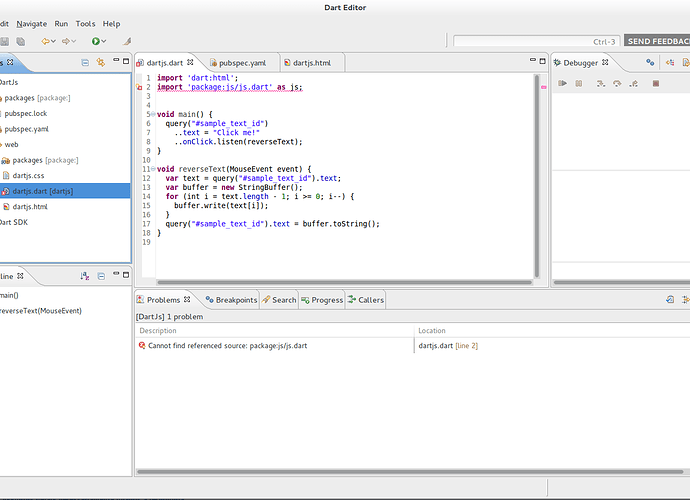
Task: Open the Progress tab
Action: tap(322, 300)
